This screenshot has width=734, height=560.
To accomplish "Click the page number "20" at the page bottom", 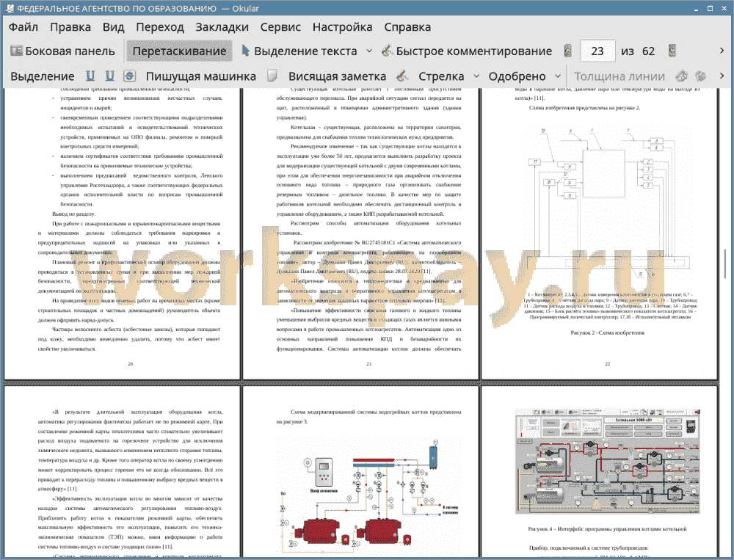I will point(131,364).
